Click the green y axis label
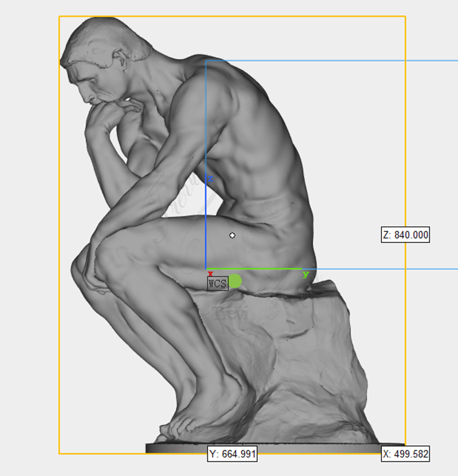 click(x=306, y=274)
